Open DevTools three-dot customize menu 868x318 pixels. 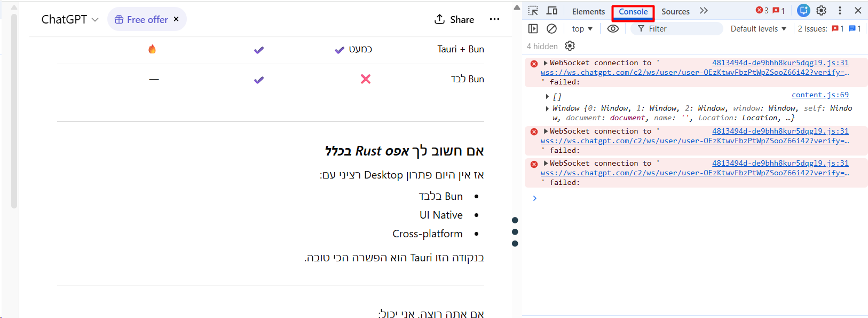click(x=840, y=11)
